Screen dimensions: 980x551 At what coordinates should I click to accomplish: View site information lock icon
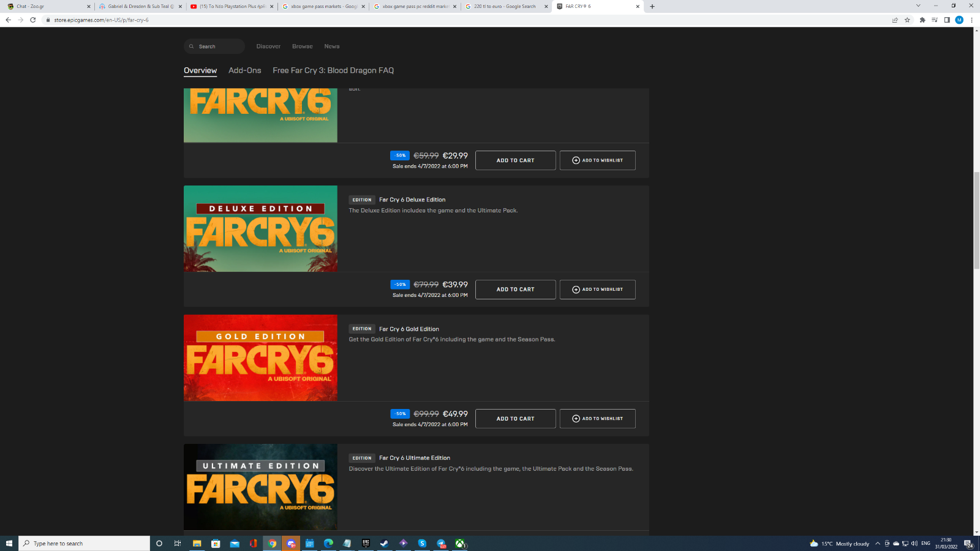click(48, 20)
